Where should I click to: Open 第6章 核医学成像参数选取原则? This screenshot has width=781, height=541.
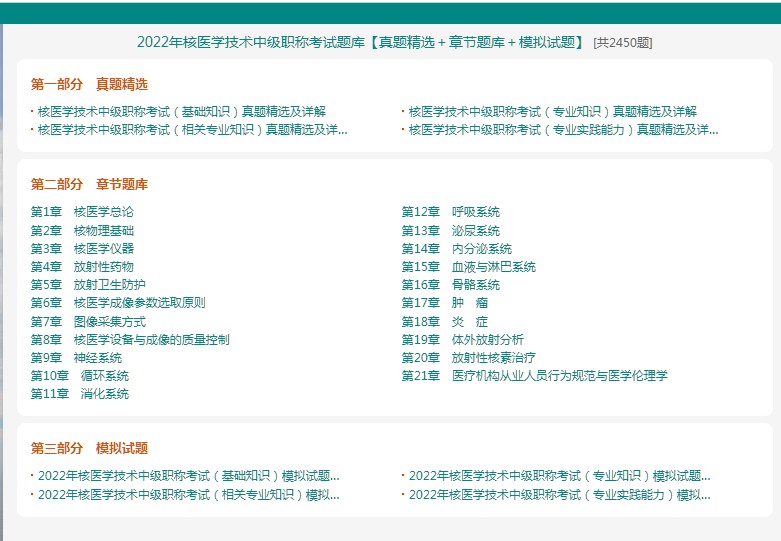point(118,302)
